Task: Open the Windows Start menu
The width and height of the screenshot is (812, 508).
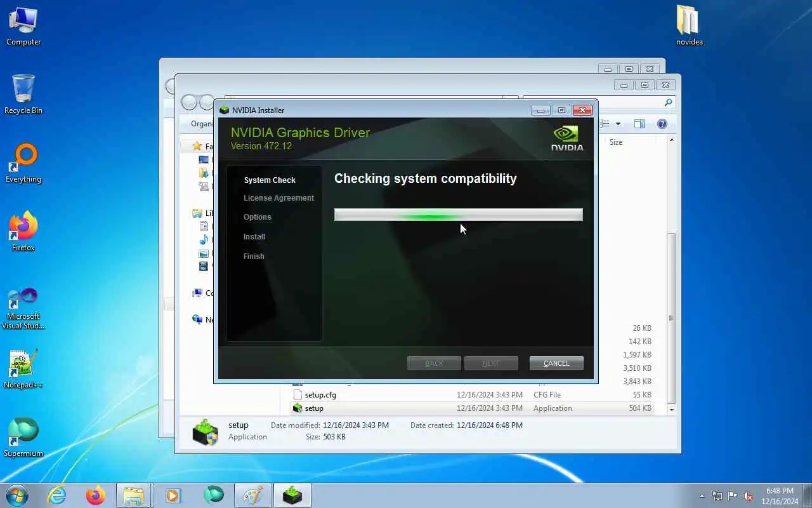Action: click(16, 495)
